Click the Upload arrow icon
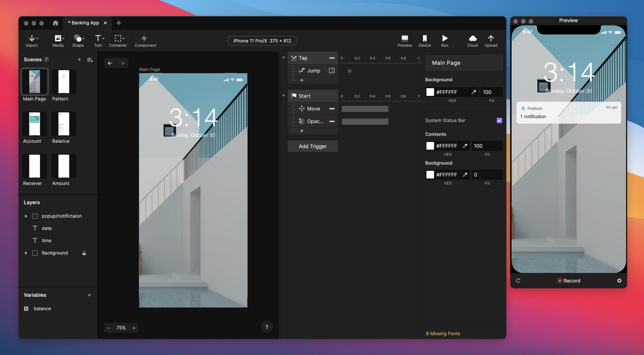 click(x=490, y=38)
